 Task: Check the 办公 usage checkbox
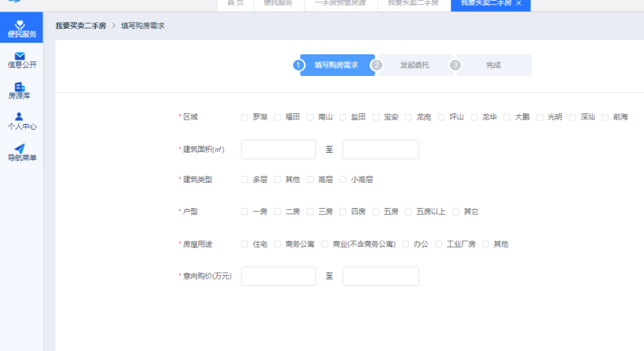pos(405,244)
